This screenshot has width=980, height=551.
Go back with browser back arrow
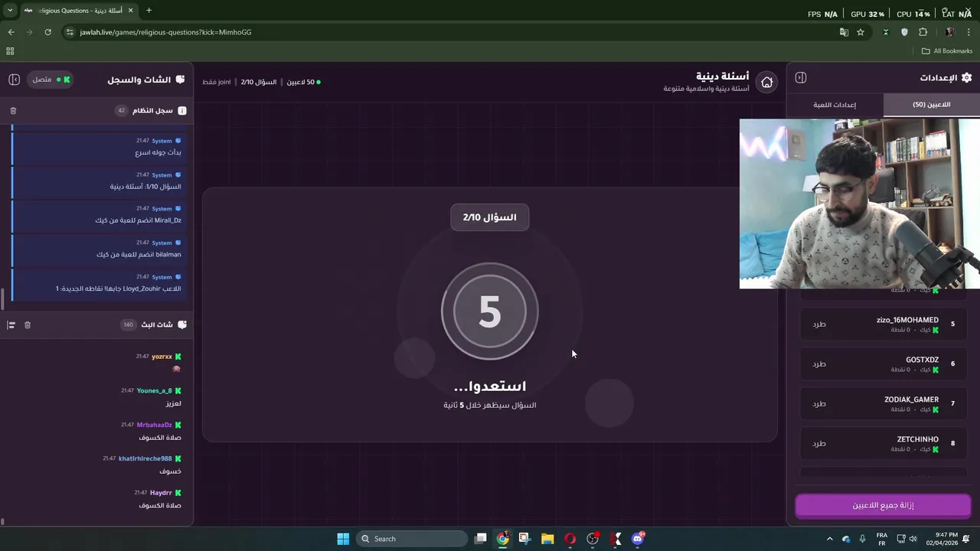(11, 32)
